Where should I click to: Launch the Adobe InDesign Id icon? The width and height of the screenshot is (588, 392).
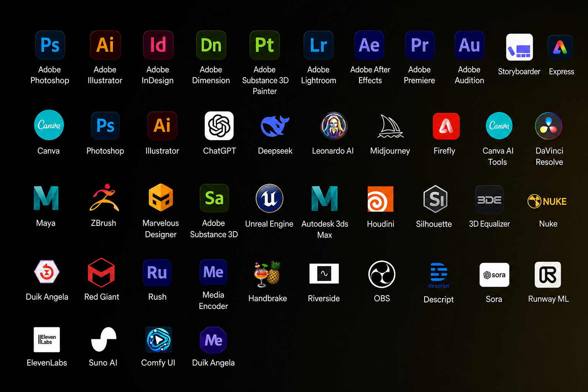(158, 45)
